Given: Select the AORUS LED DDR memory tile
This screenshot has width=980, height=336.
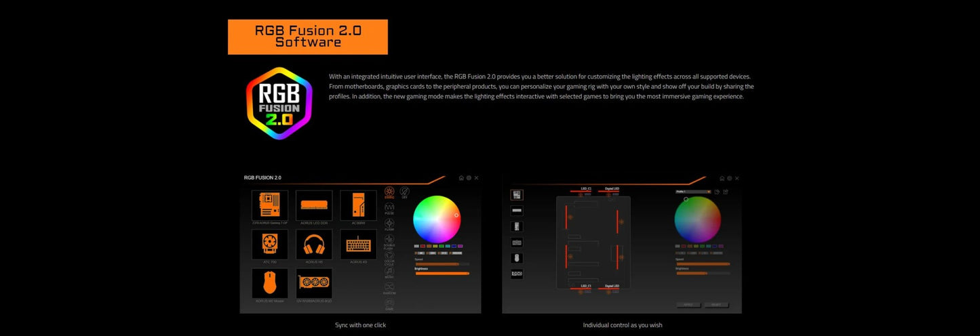Looking at the screenshot, I should [314, 205].
